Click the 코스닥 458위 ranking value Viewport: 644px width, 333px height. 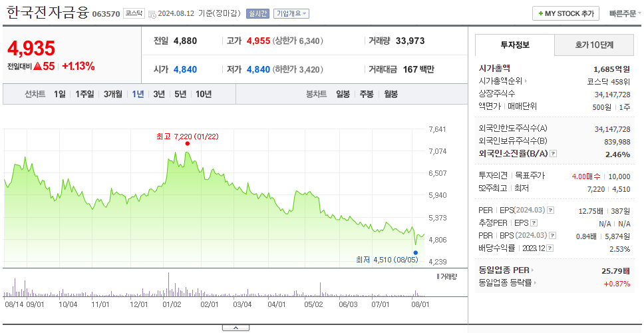[x=609, y=81]
